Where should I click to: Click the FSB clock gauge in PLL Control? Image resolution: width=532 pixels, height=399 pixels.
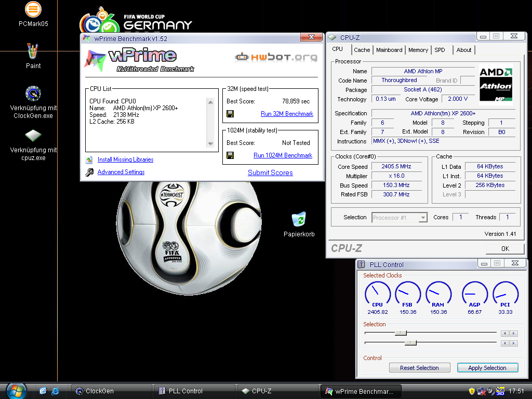coord(407,294)
